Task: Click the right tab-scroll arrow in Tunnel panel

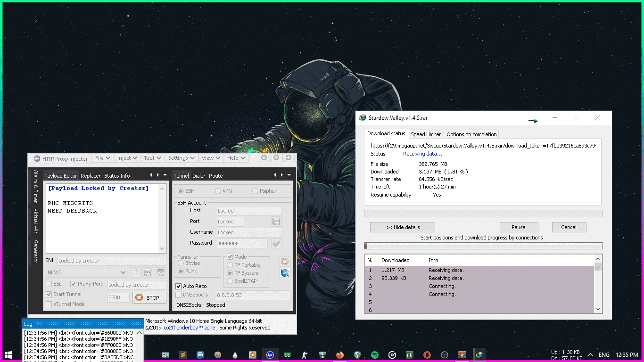Action: pyautogui.click(x=282, y=175)
